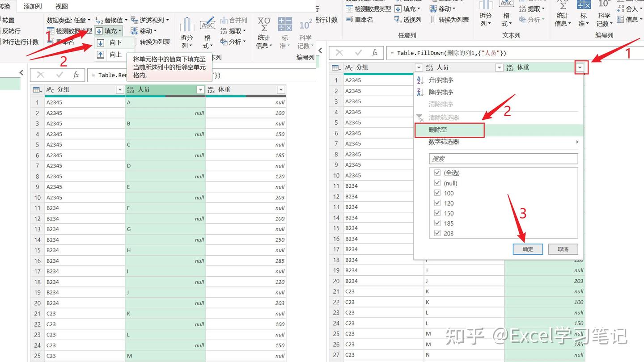644x362 pixels.
Task: Click cell 185 in left window row 6
Action: click(x=246, y=155)
